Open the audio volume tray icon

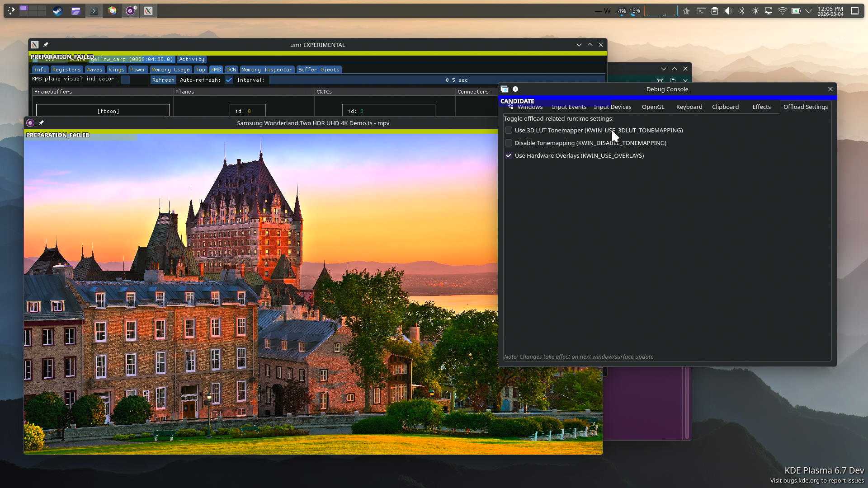tap(728, 11)
